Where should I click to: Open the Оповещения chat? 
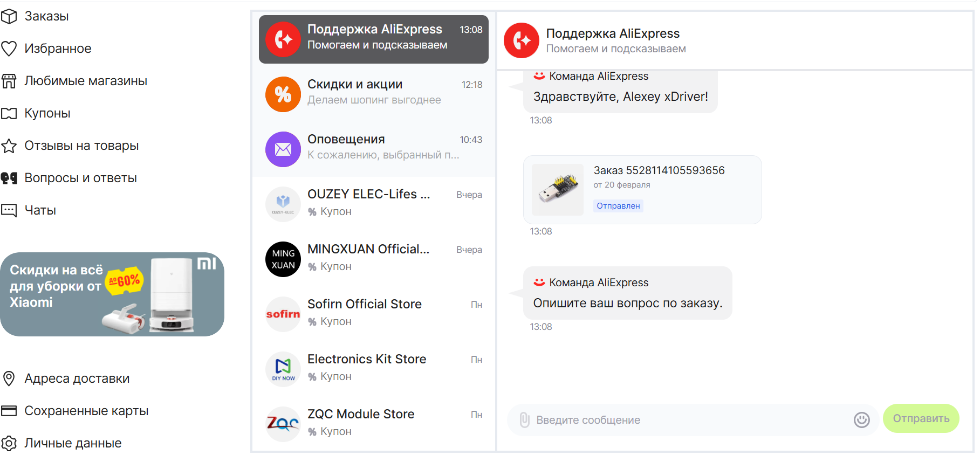point(374,149)
